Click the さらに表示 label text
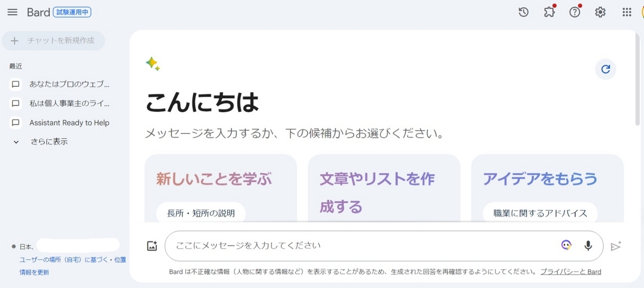Image resolution: width=644 pixels, height=288 pixels. tap(49, 142)
